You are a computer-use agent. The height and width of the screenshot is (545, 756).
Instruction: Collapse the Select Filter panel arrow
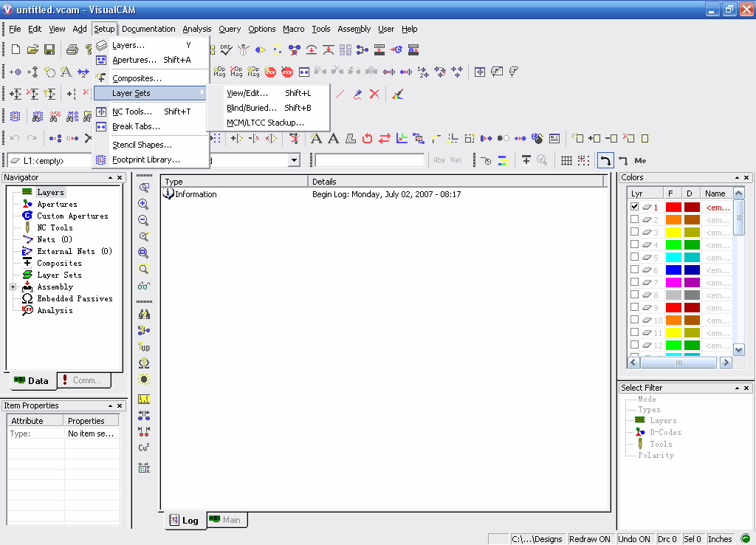tap(738, 388)
